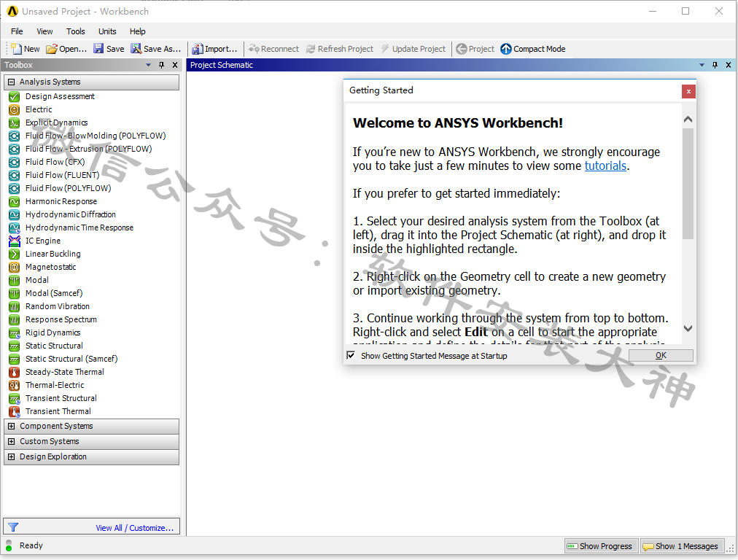Select the Fluid Flow (FLUENT) icon
Image resolution: width=738 pixels, height=560 pixels.
point(14,175)
